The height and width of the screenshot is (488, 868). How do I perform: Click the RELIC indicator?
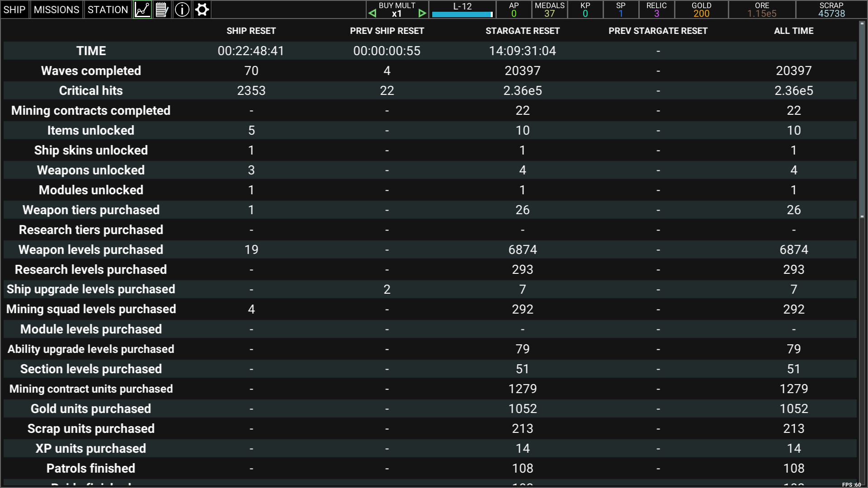[656, 9]
